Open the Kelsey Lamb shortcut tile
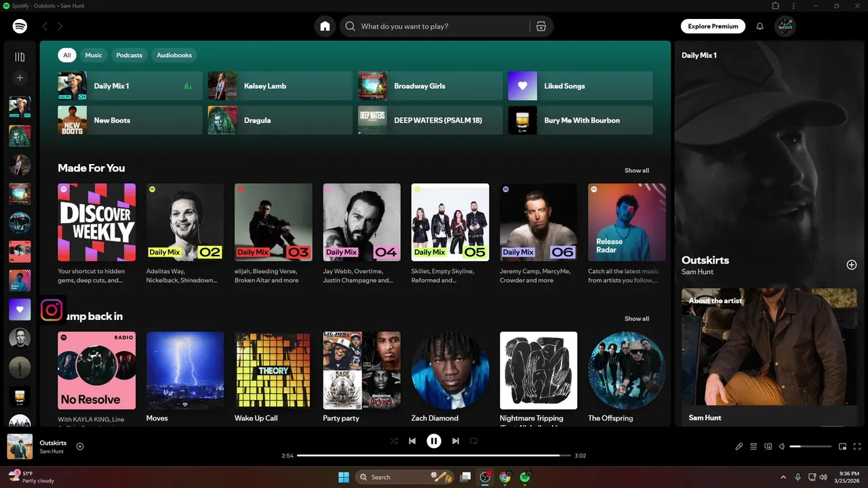868x488 pixels. (280, 86)
